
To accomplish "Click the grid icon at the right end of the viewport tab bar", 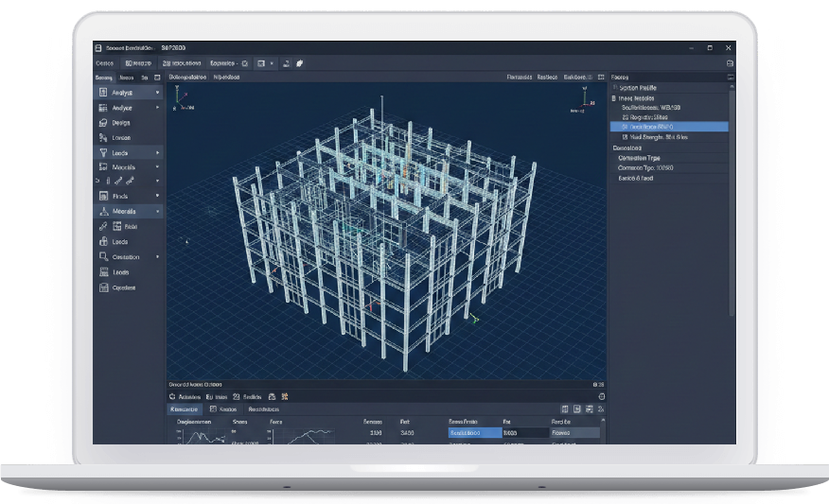I will pos(601,78).
